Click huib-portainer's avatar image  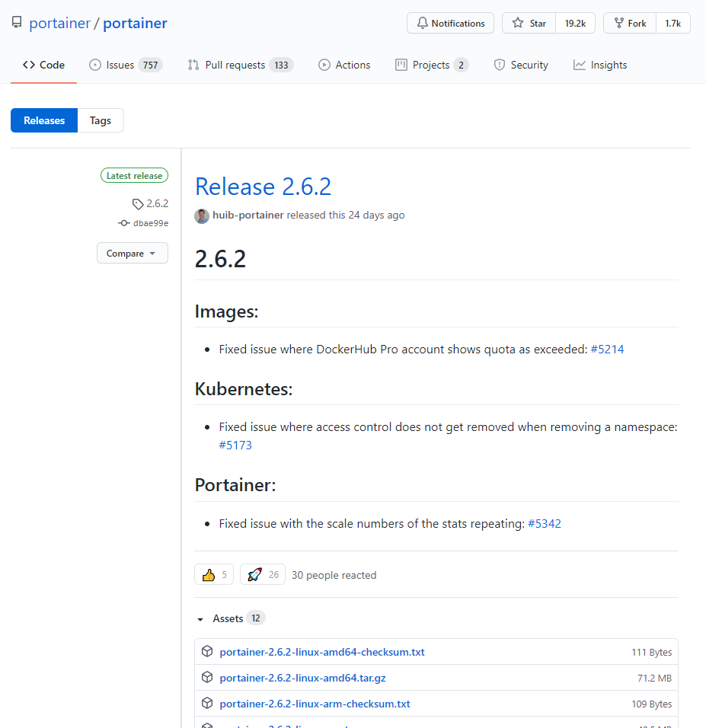click(x=202, y=216)
